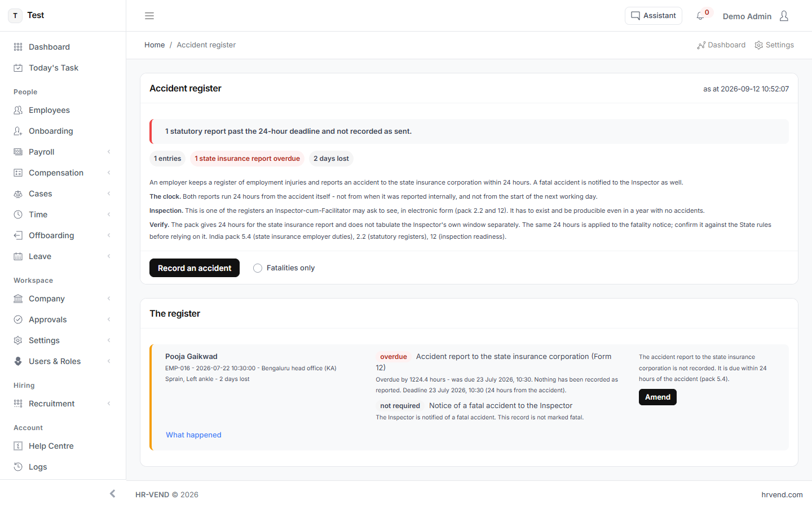Viewport: 812px width, 508px height.
Task: Click the 1 entries badge
Action: tap(167, 159)
